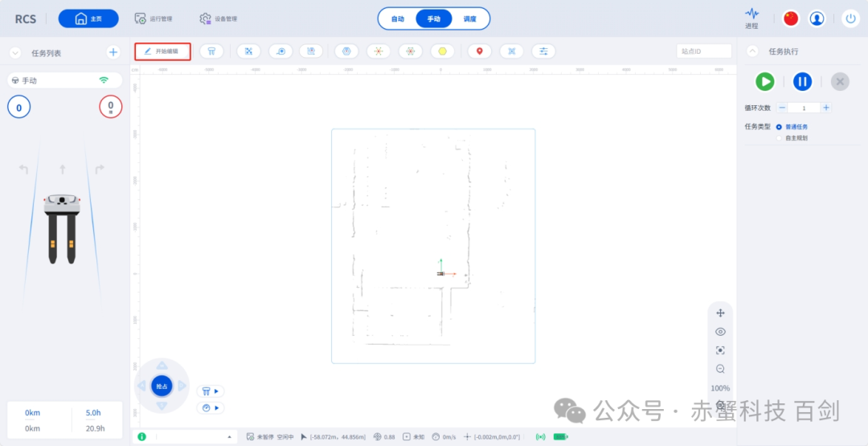Click the orange radial-lines toolbar icon

pos(378,51)
